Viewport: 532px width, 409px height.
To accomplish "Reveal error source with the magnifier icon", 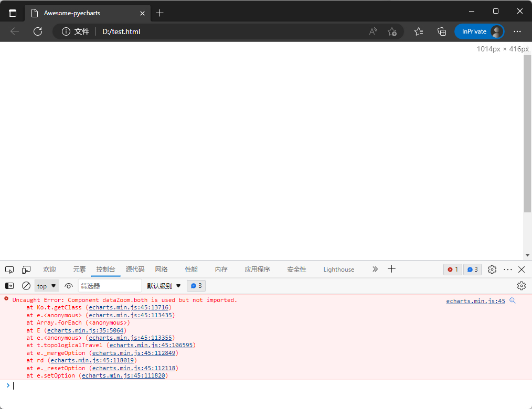I will click(x=513, y=300).
